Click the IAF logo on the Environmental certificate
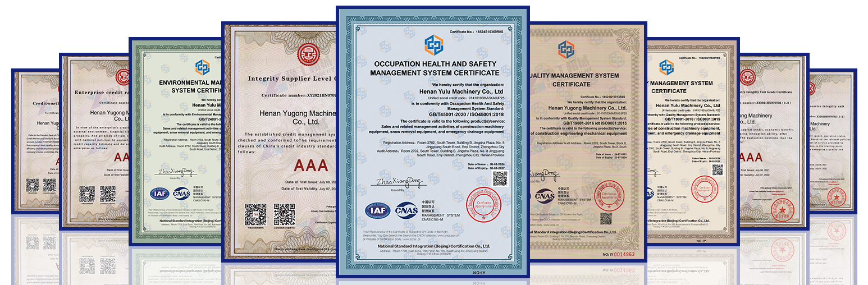868x285 pixels. [x=159, y=194]
